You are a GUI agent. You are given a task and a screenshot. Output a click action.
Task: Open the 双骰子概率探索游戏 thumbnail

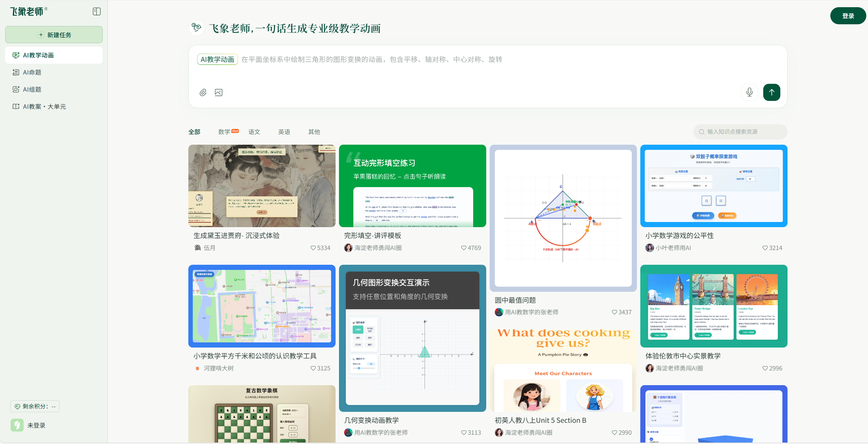click(714, 186)
